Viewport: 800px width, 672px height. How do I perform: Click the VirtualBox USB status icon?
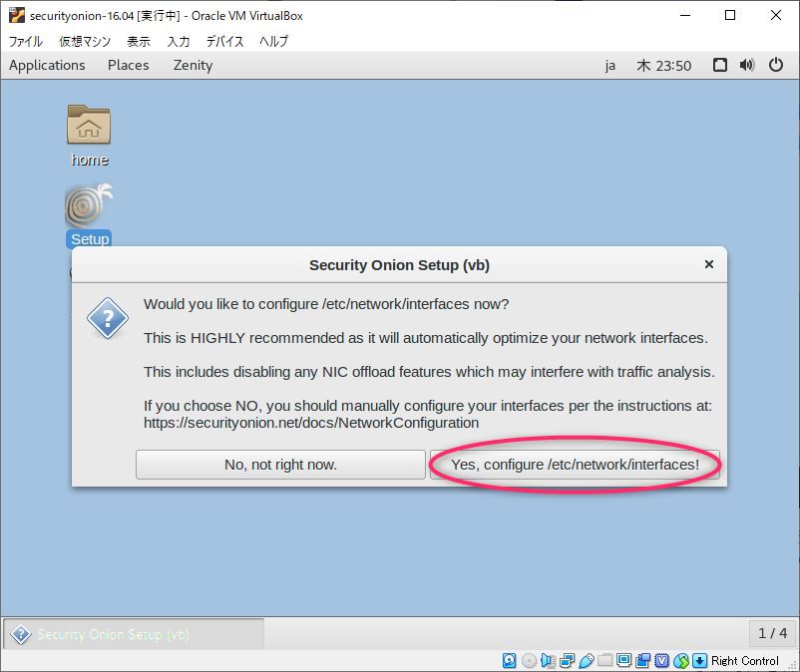[x=587, y=660]
